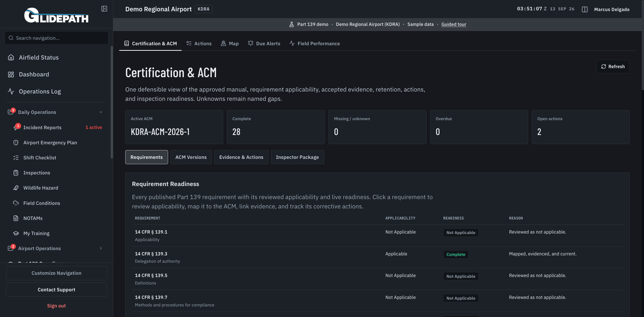Screen dimensions: 644x317
Task: Select the Inspector Package sub-tab
Action: click(x=297, y=157)
